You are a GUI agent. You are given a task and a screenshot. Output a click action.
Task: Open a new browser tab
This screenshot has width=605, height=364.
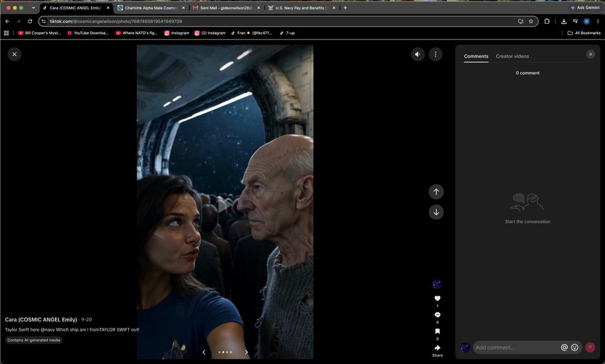point(345,8)
